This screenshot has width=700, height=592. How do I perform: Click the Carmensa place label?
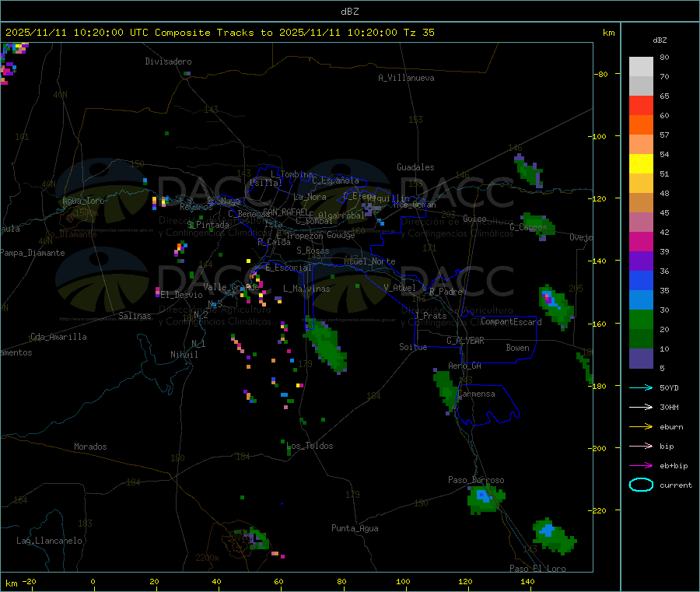coord(476,394)
